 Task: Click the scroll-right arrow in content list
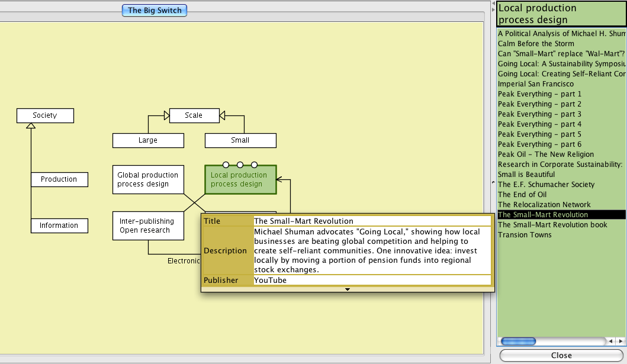(620, 342)
